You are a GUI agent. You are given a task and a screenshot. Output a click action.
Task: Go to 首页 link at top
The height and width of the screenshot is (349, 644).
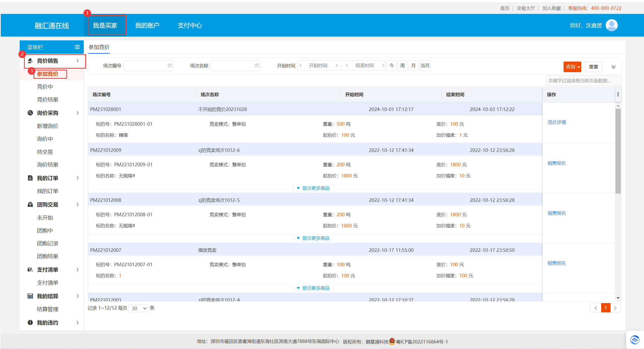(x=505, y=8)
